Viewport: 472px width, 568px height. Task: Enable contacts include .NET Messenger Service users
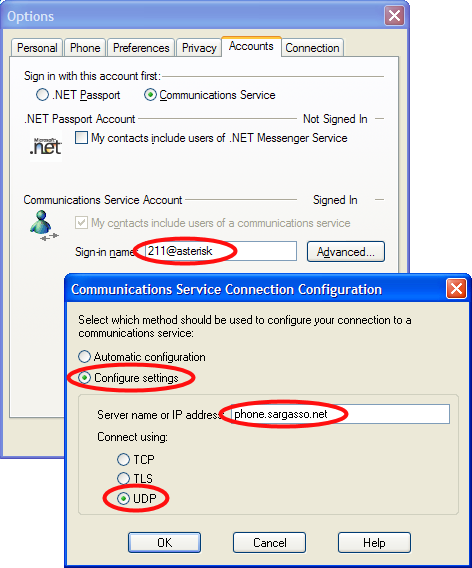(81, 138)
